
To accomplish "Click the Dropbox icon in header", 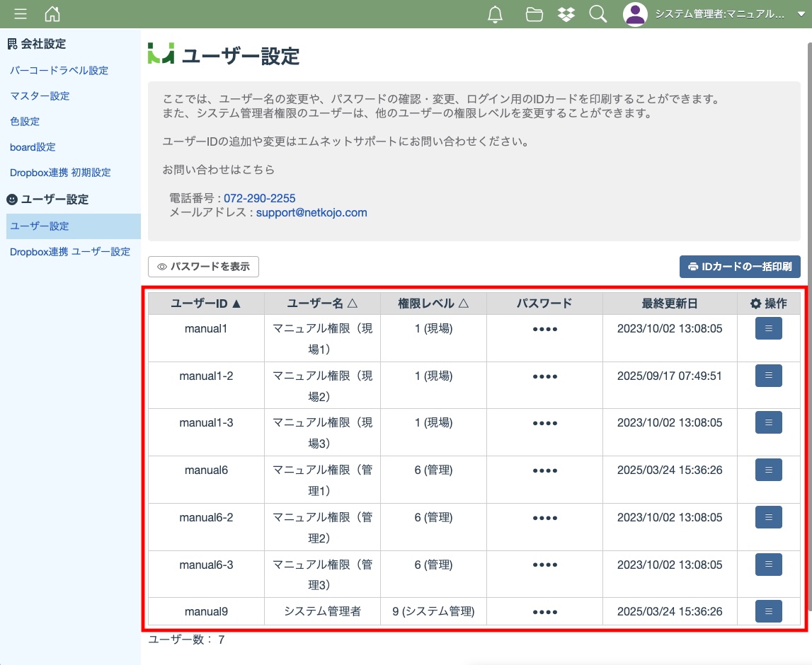I will (566, 14).
